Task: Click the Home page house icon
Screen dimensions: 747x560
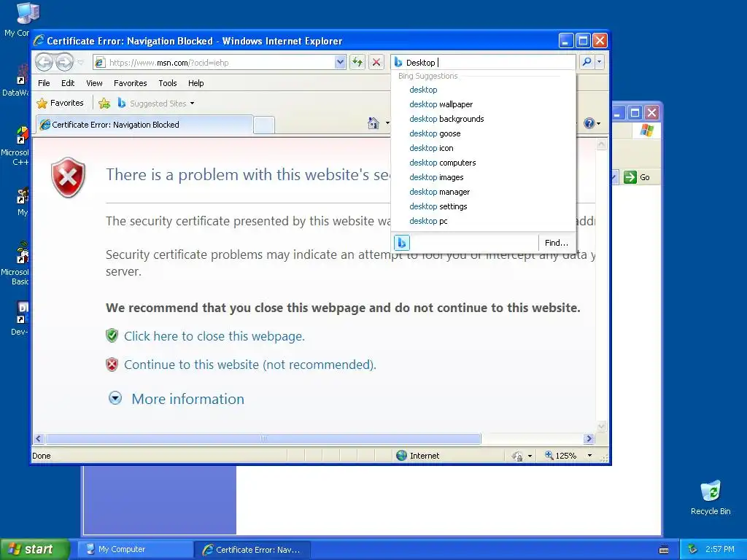Action: coord(373,123)
